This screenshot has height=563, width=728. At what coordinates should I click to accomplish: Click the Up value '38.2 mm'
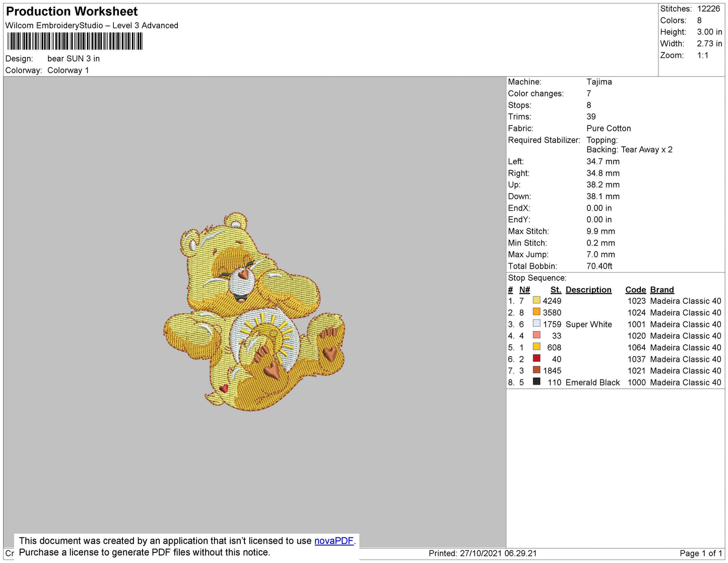click(x=603, y=184)
